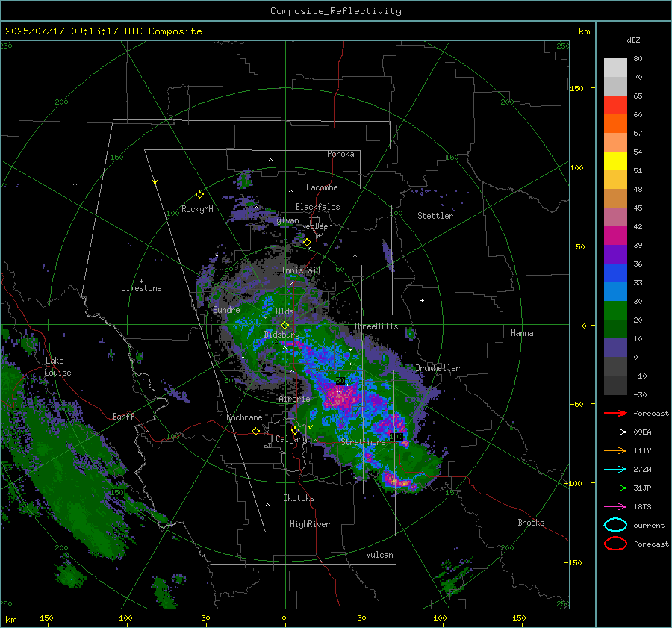Image resolution: width=672 pixels, height=628 pixels.
Task: Click the yellow diamond marker below RedDeer
Action: click(308, 243)
